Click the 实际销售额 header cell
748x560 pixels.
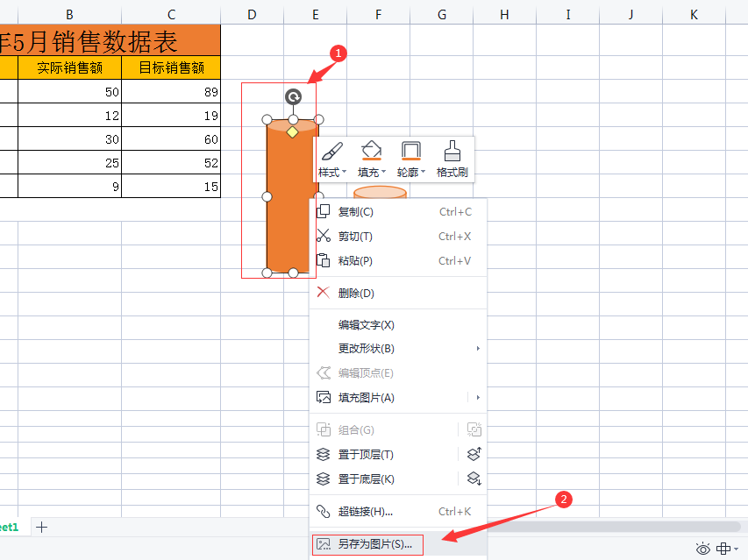[69, 67]
